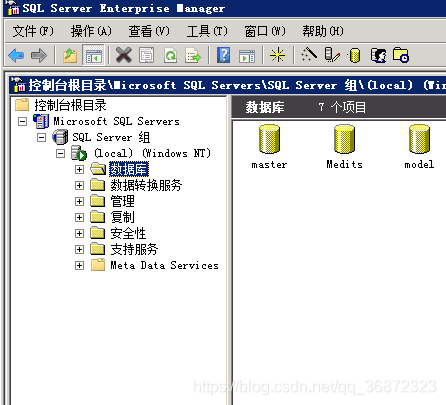Select the (local) (Windows NT) label
The image size is (446, 405).
point(153,153)
